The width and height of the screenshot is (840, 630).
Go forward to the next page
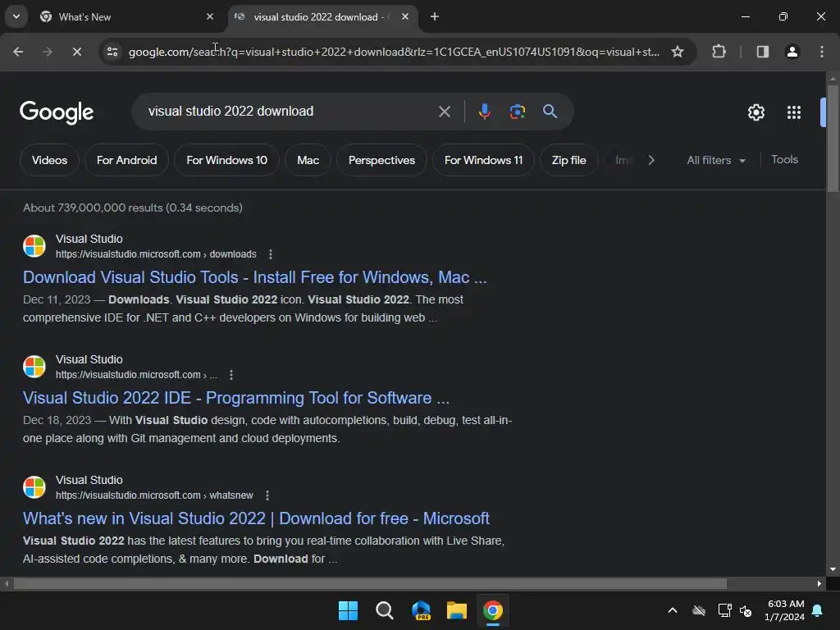(47, 52)
